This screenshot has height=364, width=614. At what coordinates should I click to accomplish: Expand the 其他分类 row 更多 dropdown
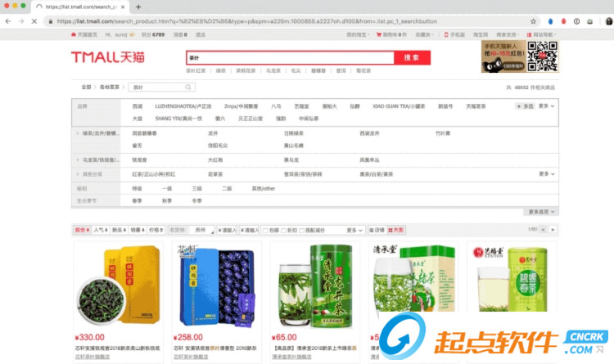pos(547,173)
